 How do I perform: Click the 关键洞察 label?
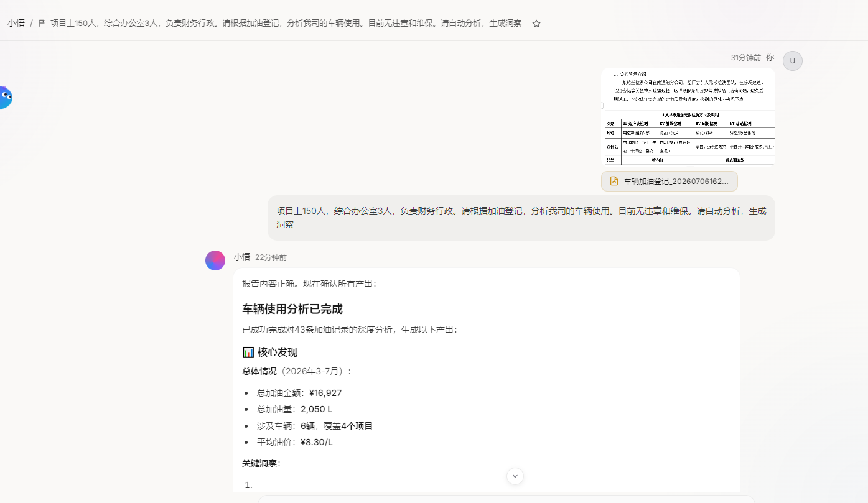point(261,463)
